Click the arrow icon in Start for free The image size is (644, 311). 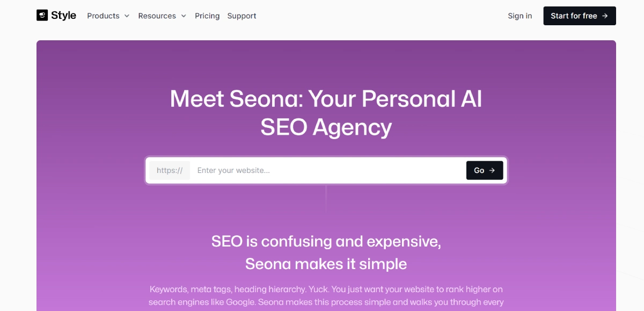click(605, 16)
